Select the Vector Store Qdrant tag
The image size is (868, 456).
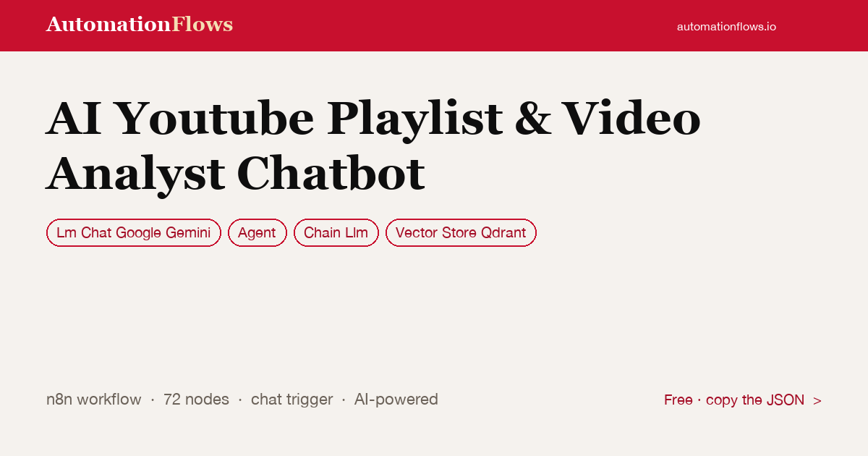pos(461,233)
